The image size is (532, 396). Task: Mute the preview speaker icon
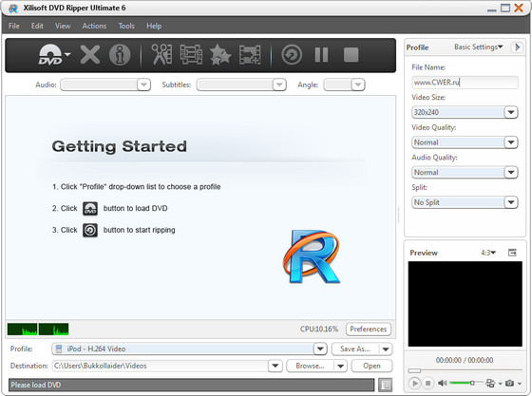(443, 383)
